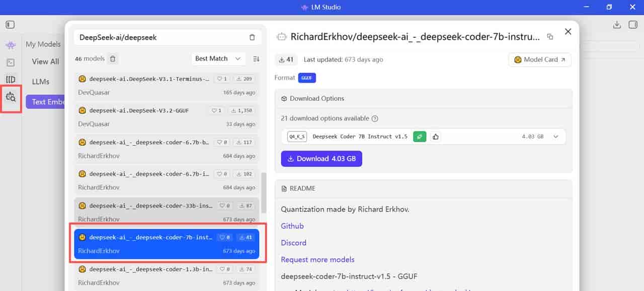Viewport: 644px width, 291px height.
Task: Open the Model Card link
Action: [x=540, y=59]
